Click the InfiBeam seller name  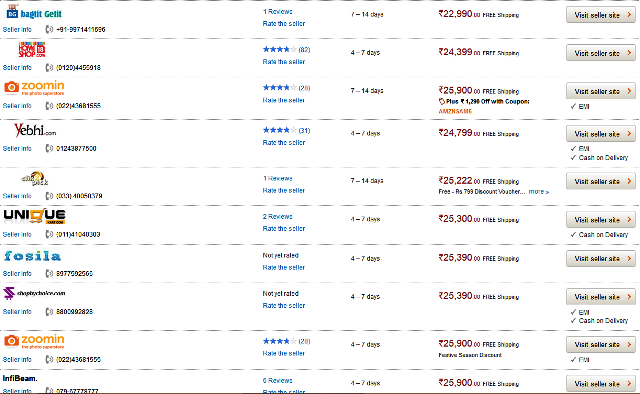point(20,378)
